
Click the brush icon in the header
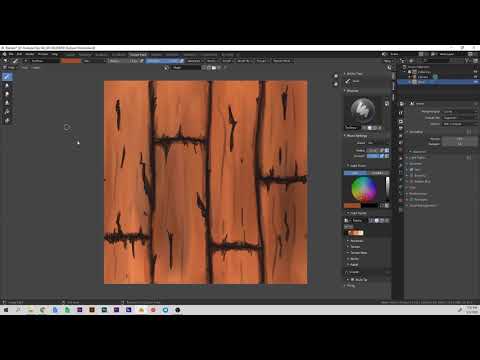pyautogui.click(x=15, y=61)
